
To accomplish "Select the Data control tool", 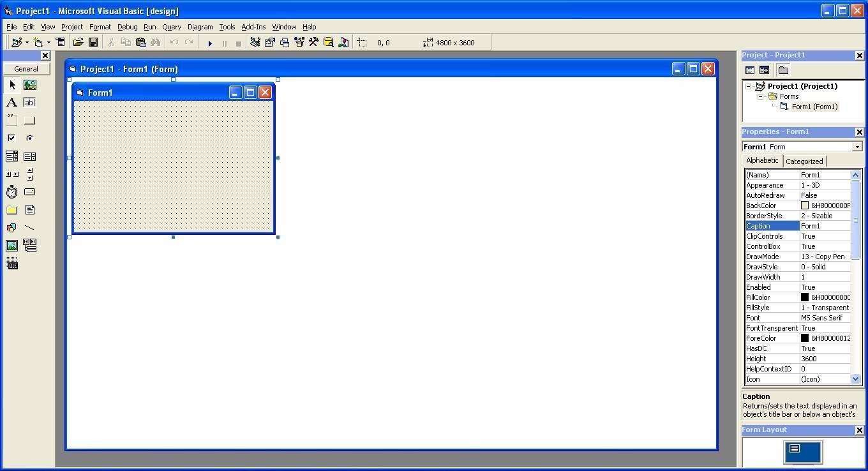I will click(29, 246).
